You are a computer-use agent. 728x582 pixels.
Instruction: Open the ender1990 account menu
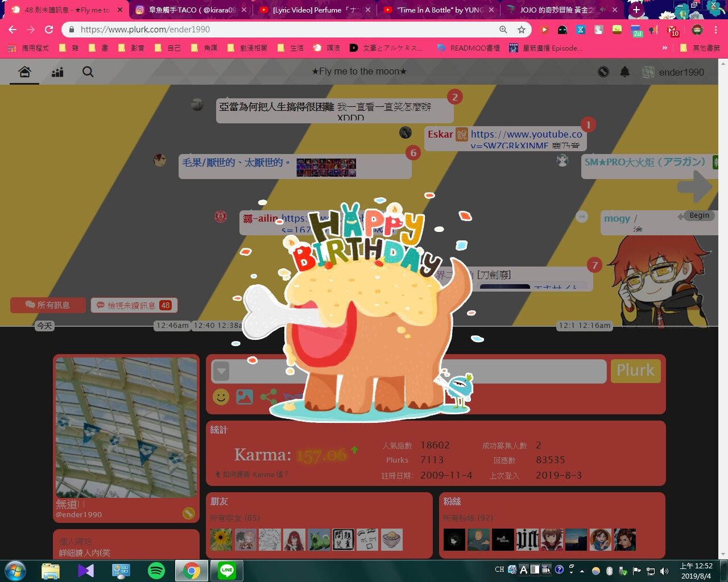[673, 72]
